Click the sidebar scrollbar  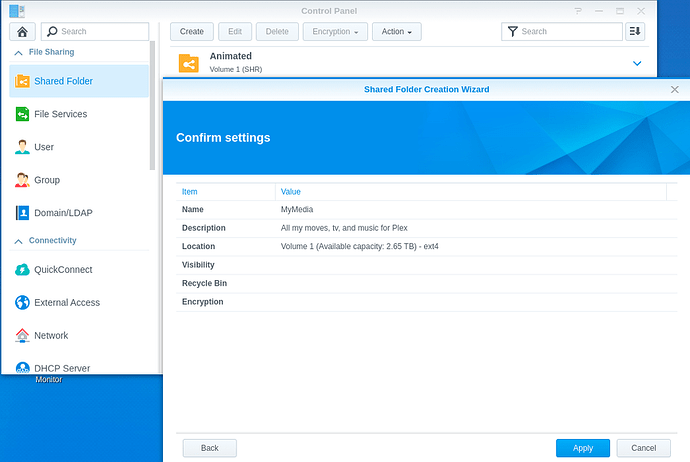(x=152, y=106)
